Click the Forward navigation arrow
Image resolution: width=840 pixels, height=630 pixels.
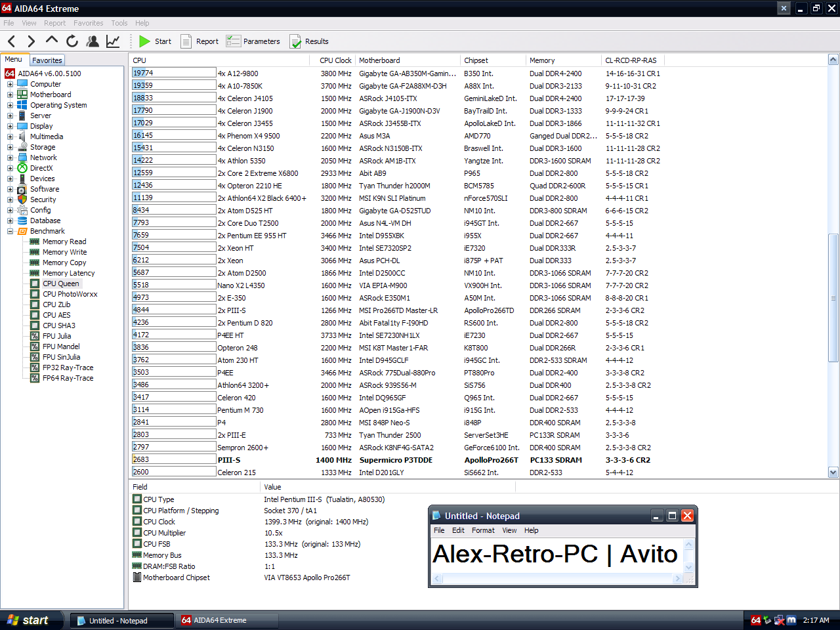31,41
